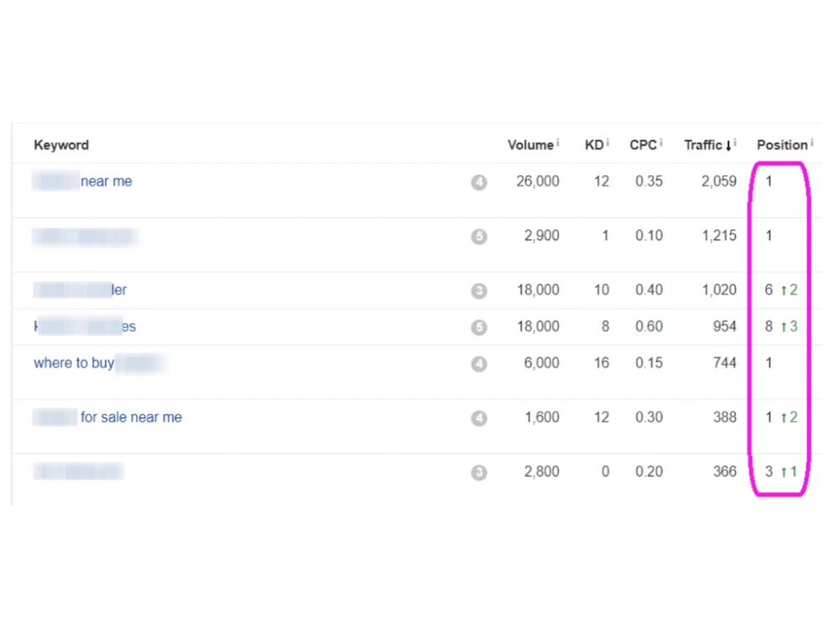Open the for sale near me keyword link

pyautogui.click(x=108, y=417)
